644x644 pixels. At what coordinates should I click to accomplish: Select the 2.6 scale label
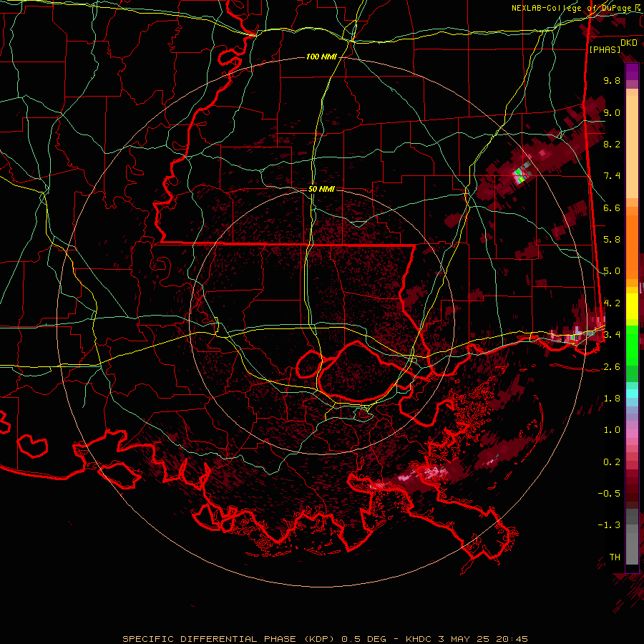click(612, 367)
